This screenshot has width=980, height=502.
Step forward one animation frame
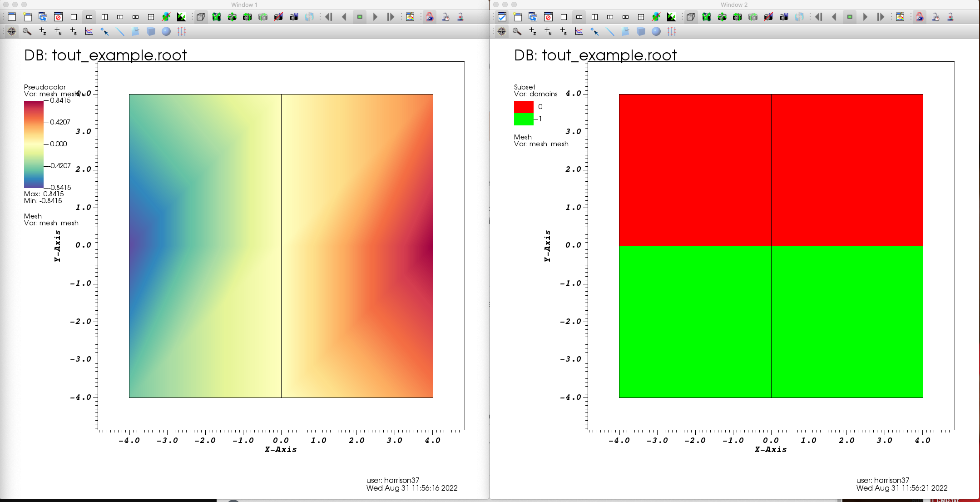coord(391,17)
